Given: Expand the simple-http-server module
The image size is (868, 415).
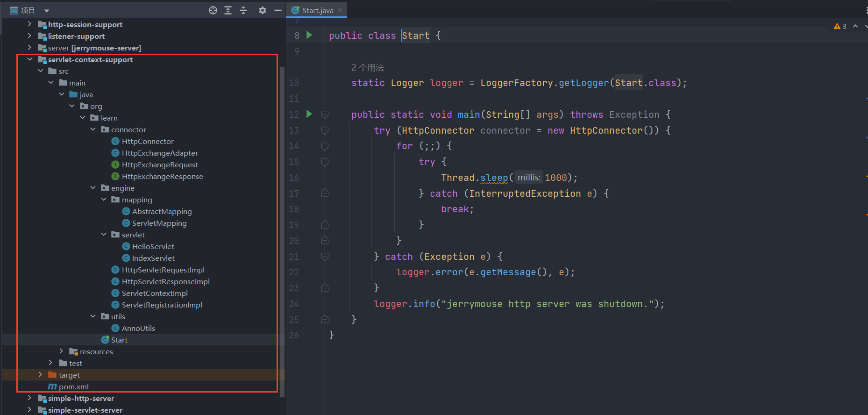Looking at the screenshot, I should 29,398.
